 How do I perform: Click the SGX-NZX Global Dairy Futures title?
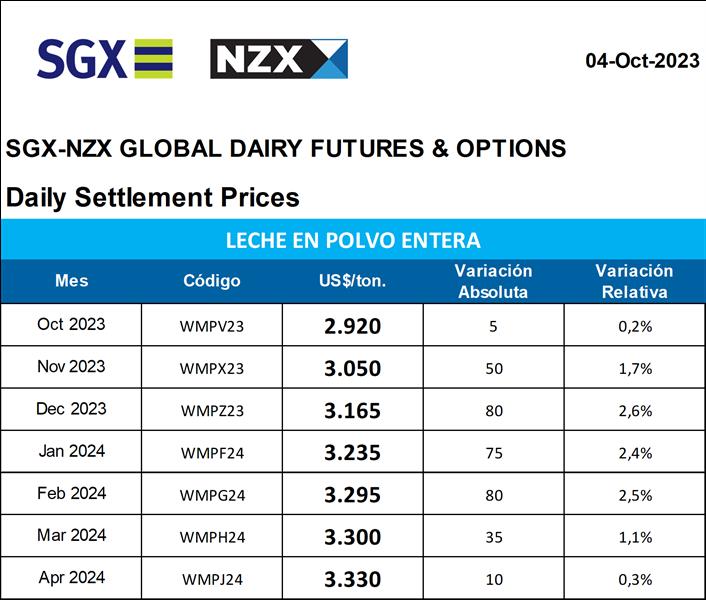(x=286, y=149)
